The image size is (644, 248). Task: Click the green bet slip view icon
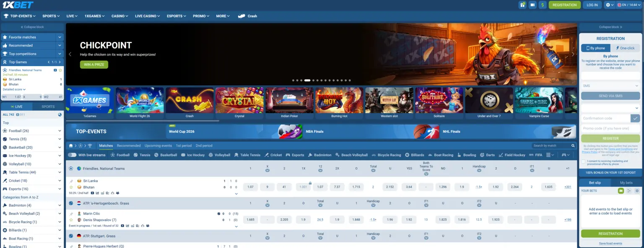coord(621,191)
